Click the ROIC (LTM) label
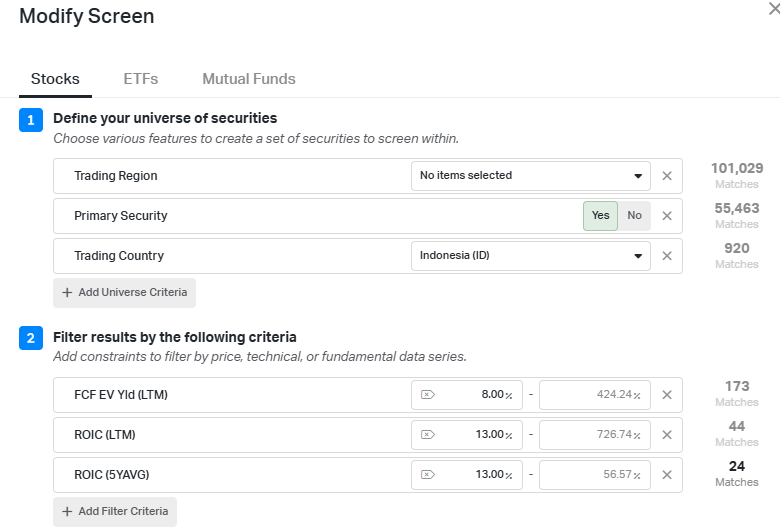This screenshot has width=780, height=532. (x=105, y=434)
